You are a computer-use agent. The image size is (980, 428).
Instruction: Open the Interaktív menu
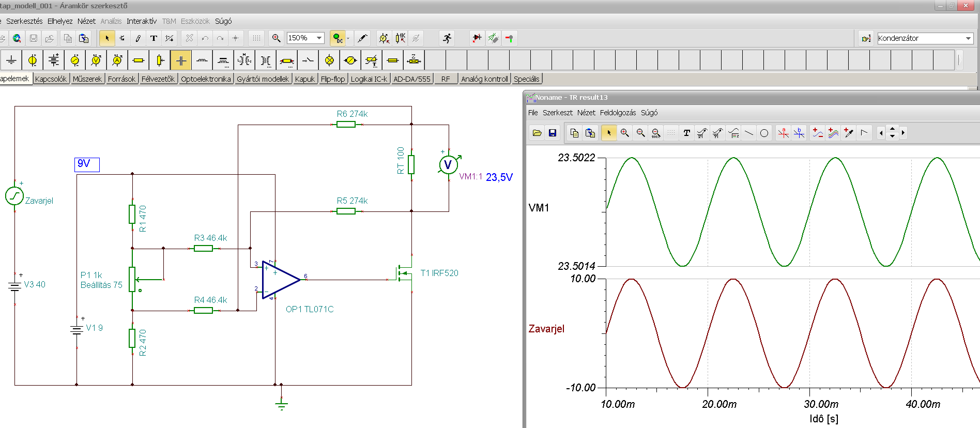pyautogui.click(x=141, y=21)
